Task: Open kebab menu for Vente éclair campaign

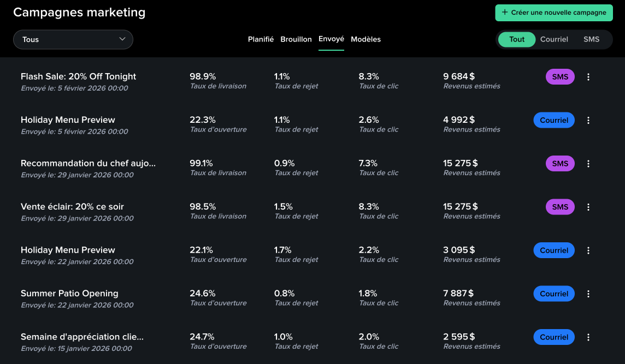Action: pyautogui.click(x=588, y=207)
